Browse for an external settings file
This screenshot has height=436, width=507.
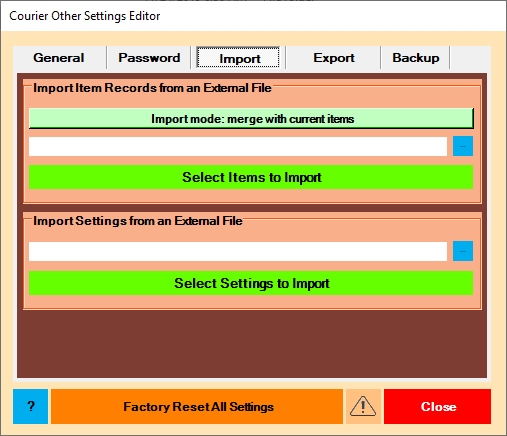click(x=463, y=251)
